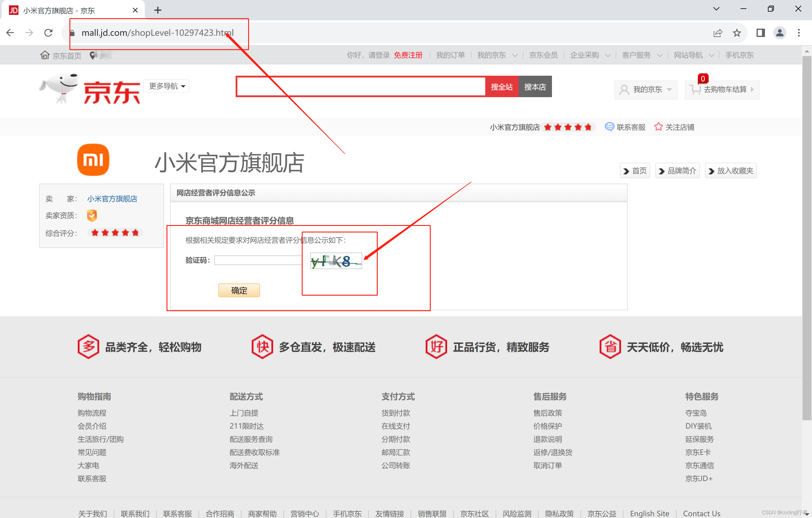Expand the 更多导航 dropdown
The width and height of the screenshot is (812, 518).
pyautogui.click(x=166, y=86)
